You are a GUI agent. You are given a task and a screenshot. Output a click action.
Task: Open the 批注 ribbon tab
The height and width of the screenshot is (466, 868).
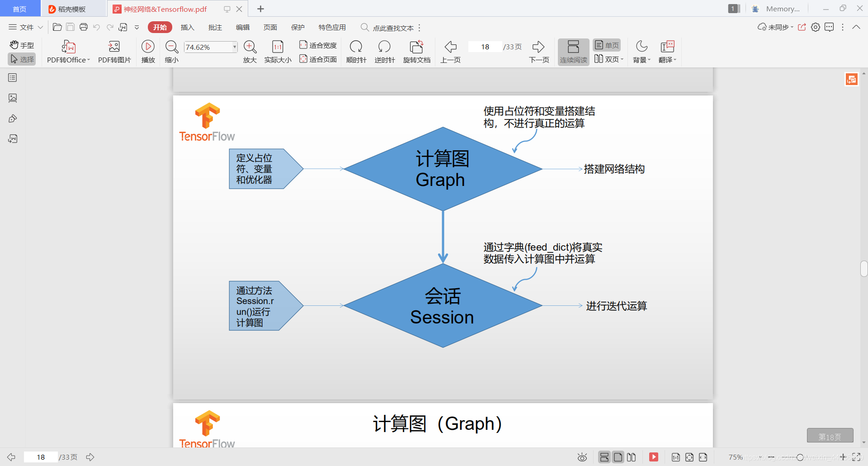pos(215,27)
